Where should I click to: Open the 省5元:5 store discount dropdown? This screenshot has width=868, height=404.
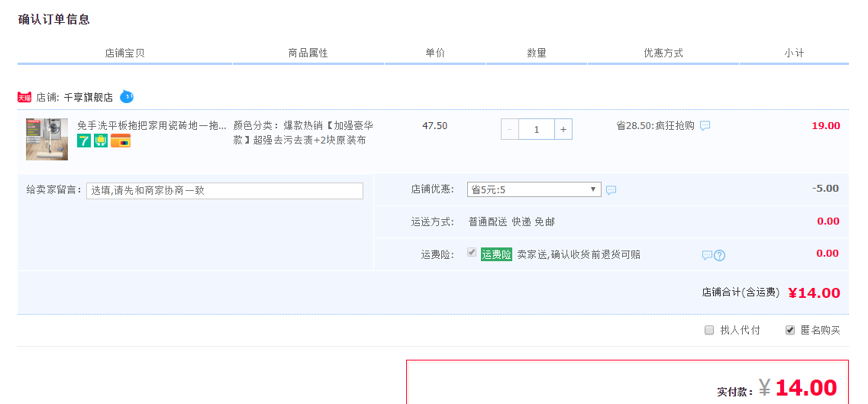(x=534, y=190)
